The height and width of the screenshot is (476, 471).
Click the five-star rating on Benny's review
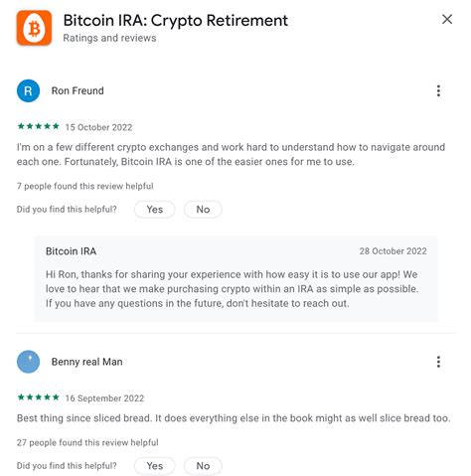(39, 397)
